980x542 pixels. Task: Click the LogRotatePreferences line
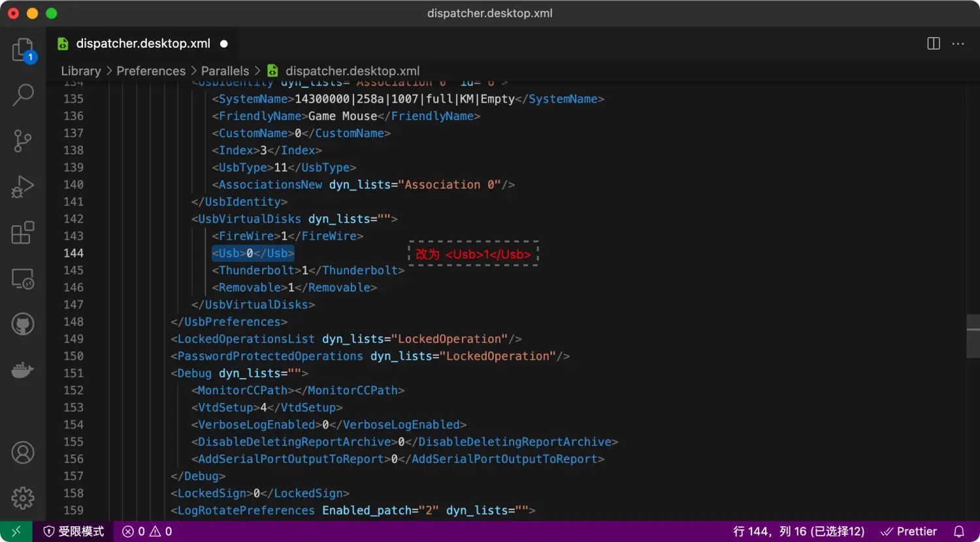(353, 511)
